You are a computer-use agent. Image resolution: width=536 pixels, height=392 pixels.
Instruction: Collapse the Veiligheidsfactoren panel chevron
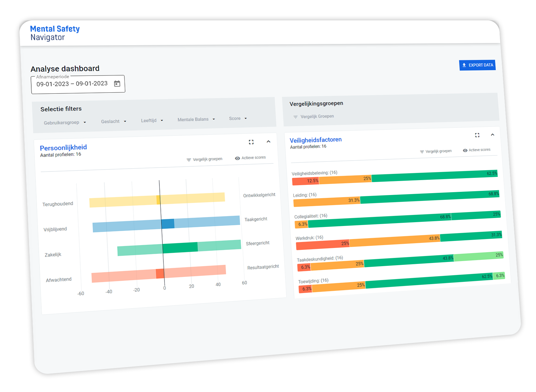tap(492, 135)
